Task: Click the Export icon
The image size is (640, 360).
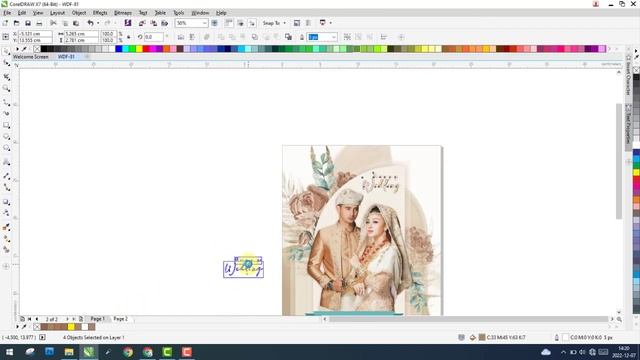Action: pos(153,23)
